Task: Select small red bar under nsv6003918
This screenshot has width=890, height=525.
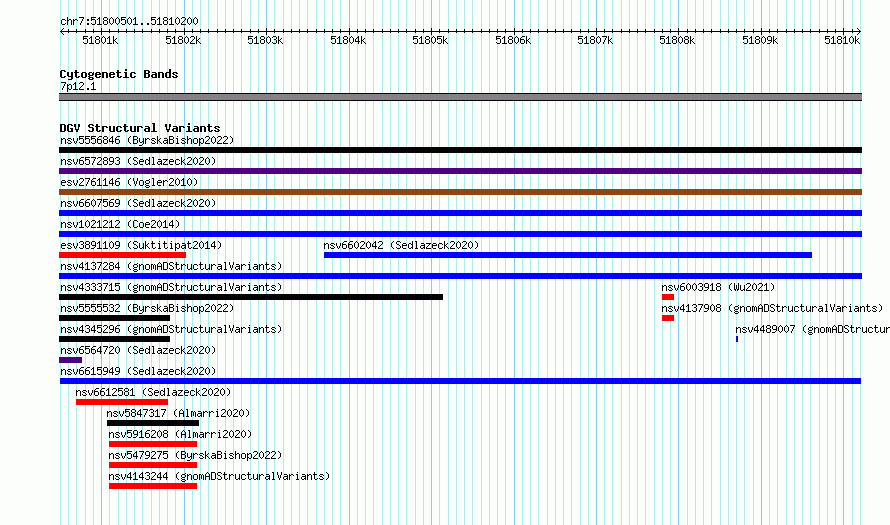Action: [x=668, y=297]
